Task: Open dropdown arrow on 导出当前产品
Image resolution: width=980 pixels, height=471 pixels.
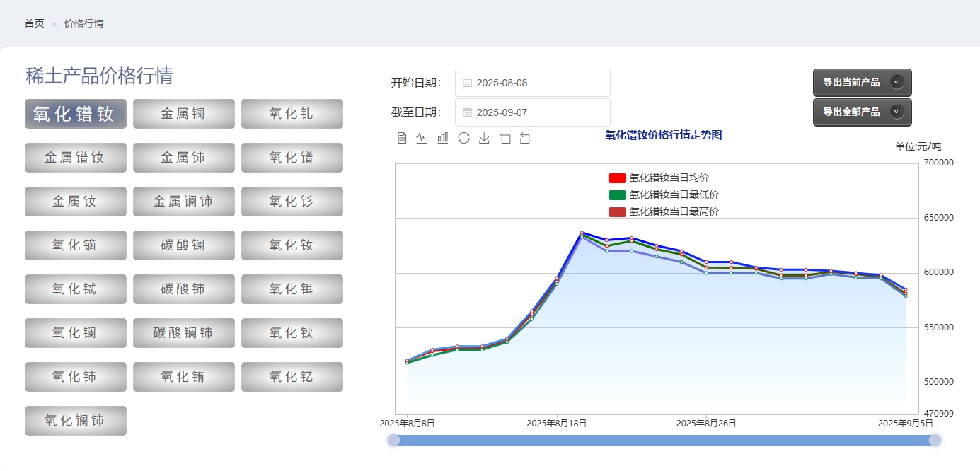Action: pyautogui.click(x=897, y=82)
